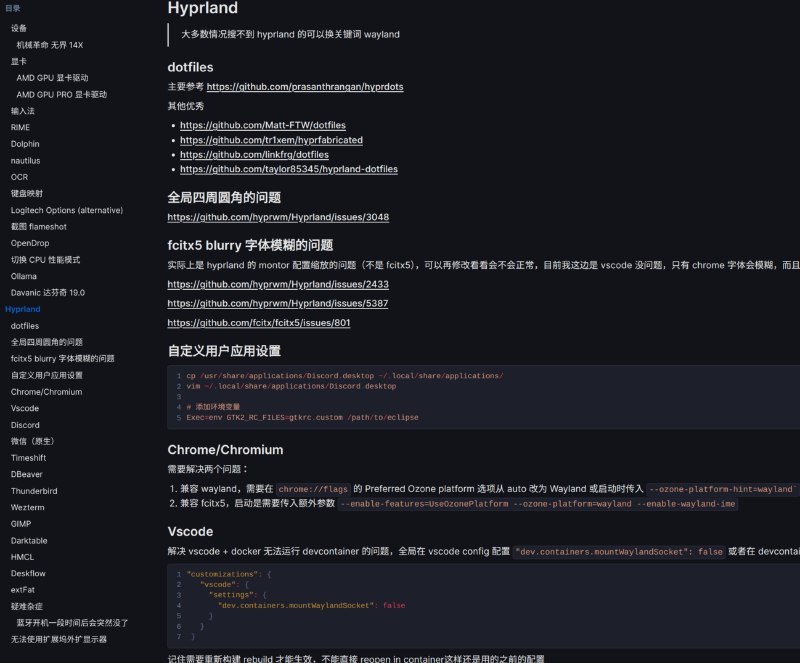The width and height of the screenshot is (800, 663).
Task: Click the Chrome/Chromium heading in the article
Action: tap(225, 450)
